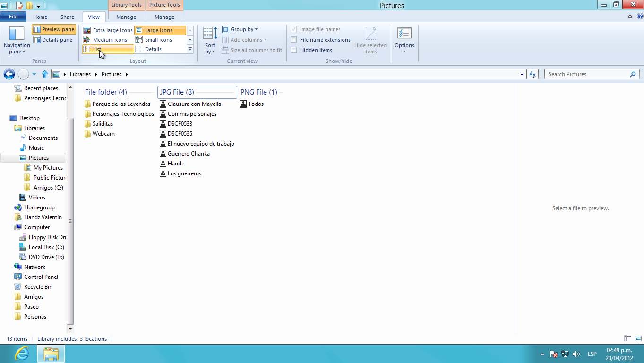Toggle the Preview pane button

click(x=54, y=29)
